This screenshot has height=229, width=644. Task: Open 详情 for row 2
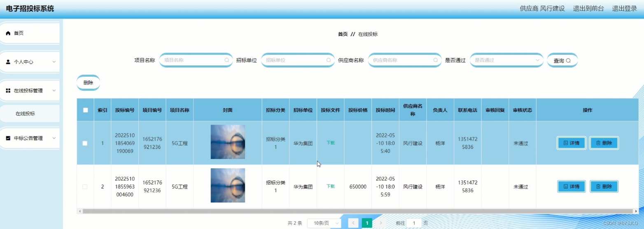(x=572, y=186)
